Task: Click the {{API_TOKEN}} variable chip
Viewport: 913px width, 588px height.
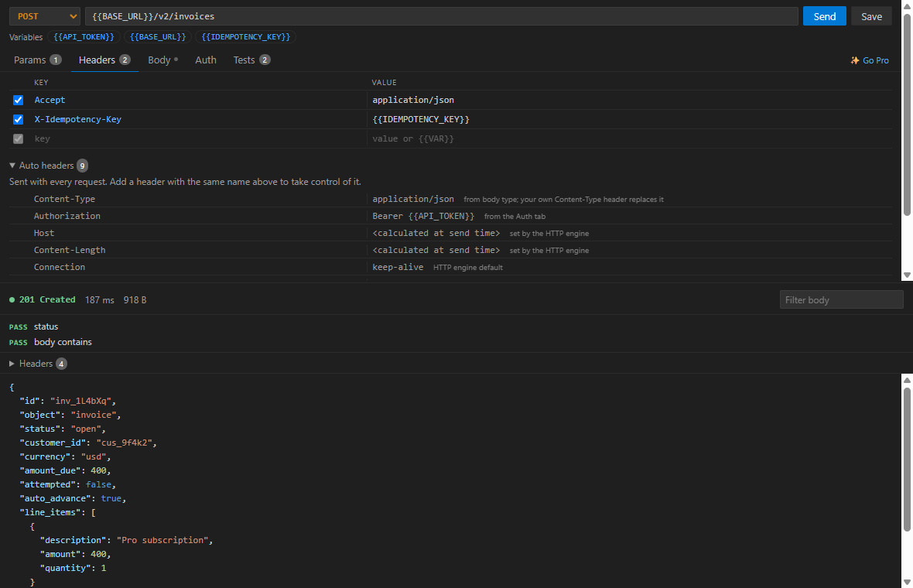Action: coord(84,36)
